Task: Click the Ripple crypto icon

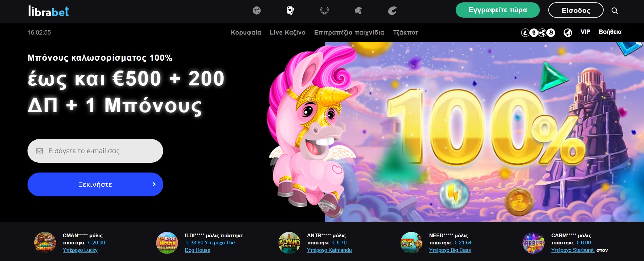Action: tap(542, 33)
